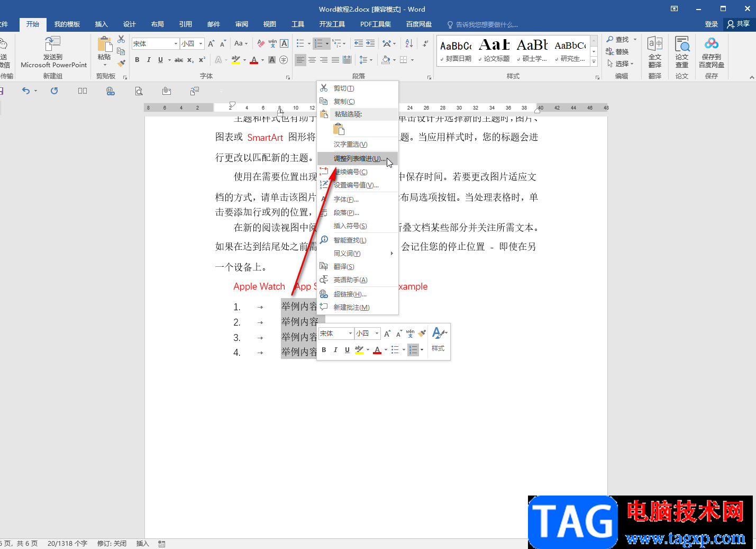Click the Apple Watch red text
This screenshot has height=549, width=756.
(259, 286)
